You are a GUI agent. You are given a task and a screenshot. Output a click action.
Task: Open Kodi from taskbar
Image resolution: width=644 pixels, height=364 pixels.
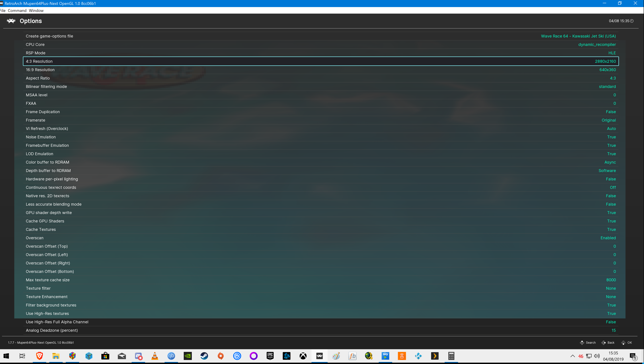click(x=418, y=356)
